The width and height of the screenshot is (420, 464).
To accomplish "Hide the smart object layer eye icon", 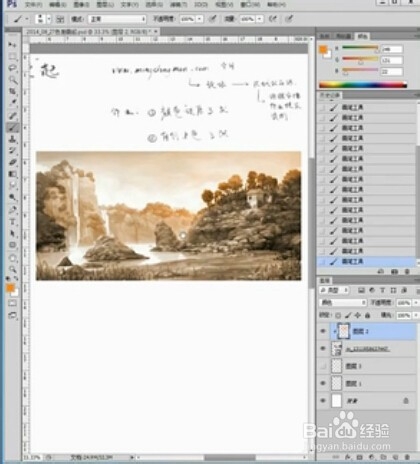I will [323, 348].
